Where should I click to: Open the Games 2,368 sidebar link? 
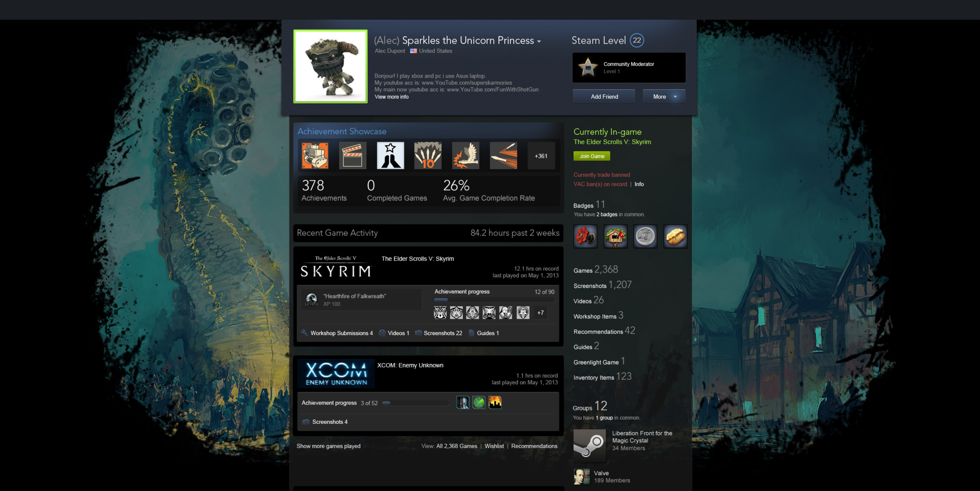point(596,269)
